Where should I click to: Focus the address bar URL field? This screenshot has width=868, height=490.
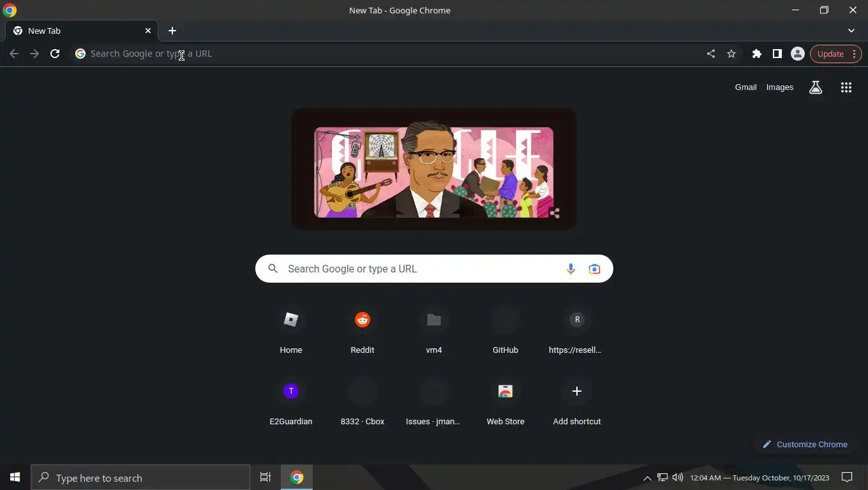point(389,54)
